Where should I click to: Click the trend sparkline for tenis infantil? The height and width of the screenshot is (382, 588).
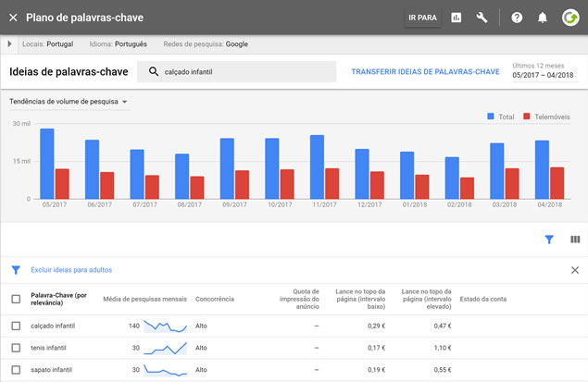166,349
